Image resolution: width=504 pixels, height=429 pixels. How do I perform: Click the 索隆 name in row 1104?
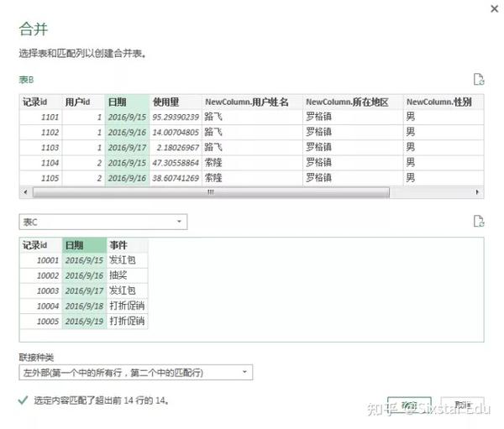point(252,163)
